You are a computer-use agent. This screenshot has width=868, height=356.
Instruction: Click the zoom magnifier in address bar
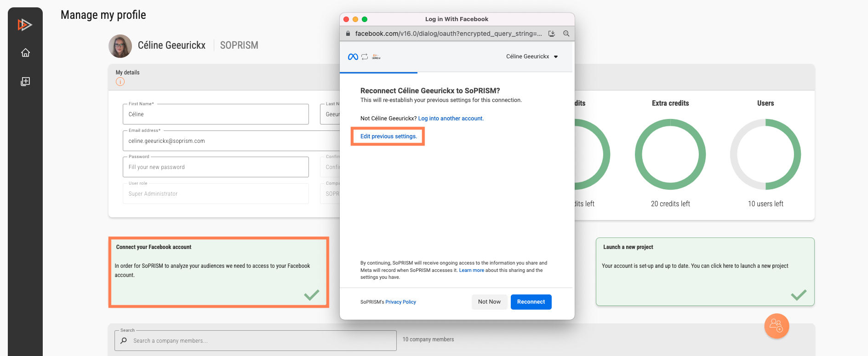(x=566, y=34)
